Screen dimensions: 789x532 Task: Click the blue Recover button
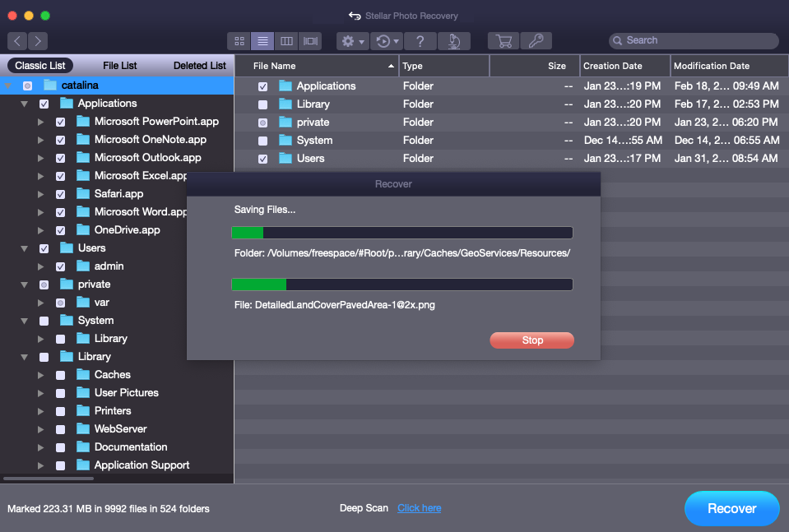tap(731, 508)
